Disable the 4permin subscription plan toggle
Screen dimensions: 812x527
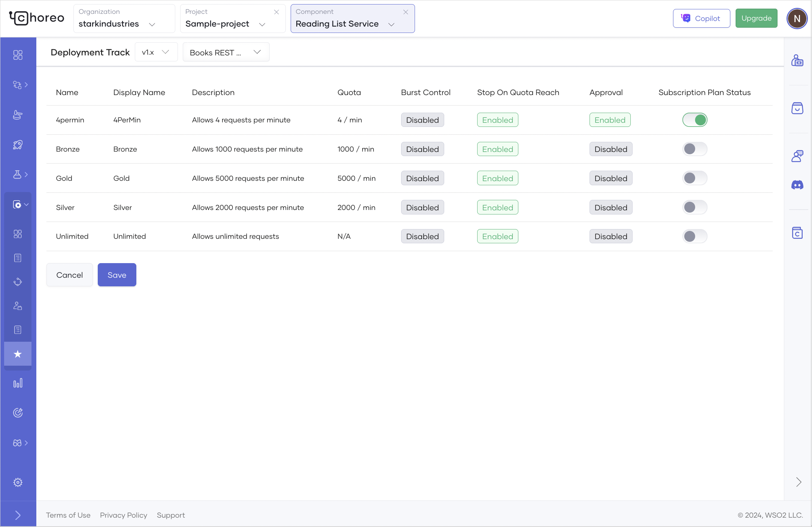click(695, 120)
